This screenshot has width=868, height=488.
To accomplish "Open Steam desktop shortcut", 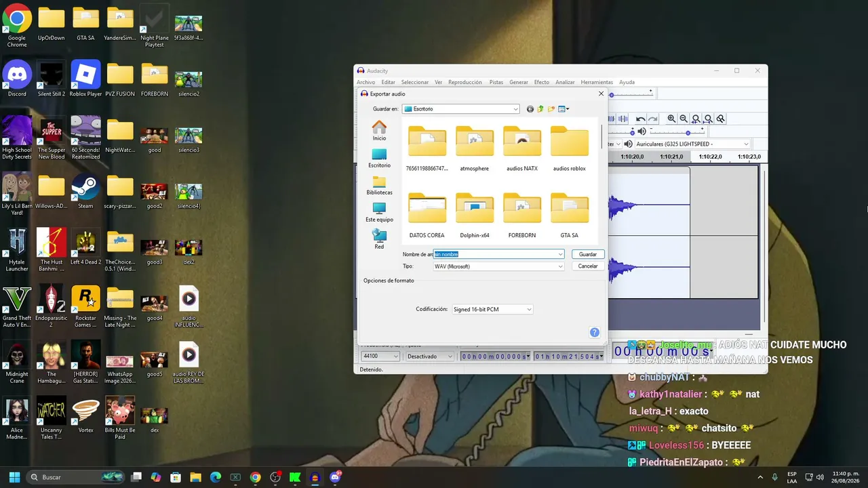I will pos(85,191).
